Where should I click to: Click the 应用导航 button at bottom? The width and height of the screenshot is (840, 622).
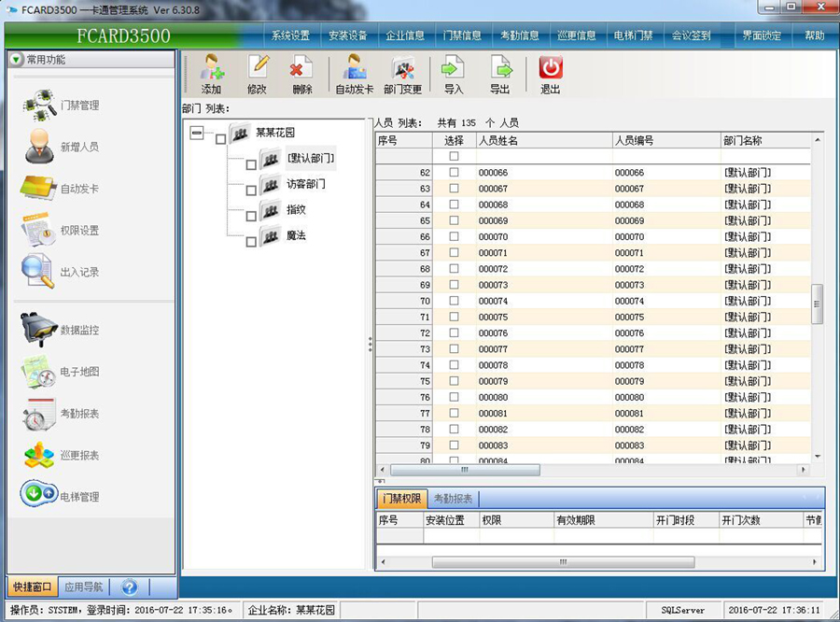tap(84, 587)
